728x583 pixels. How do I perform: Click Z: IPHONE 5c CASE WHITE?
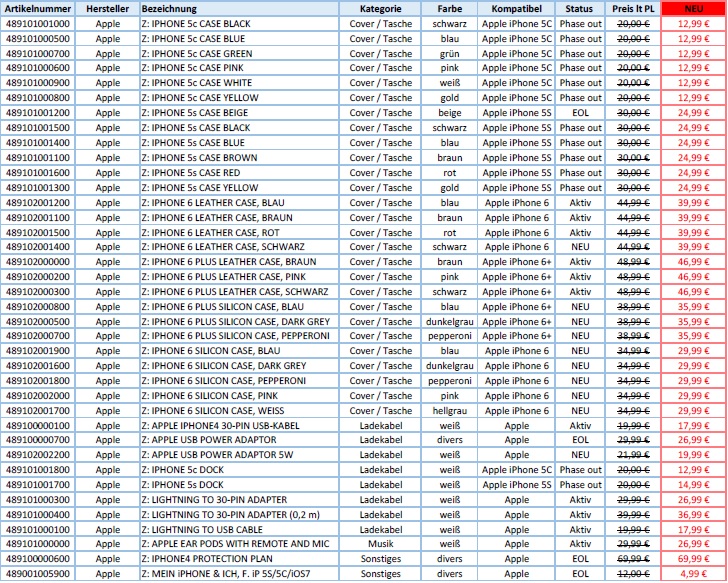(x=239, y=83)
